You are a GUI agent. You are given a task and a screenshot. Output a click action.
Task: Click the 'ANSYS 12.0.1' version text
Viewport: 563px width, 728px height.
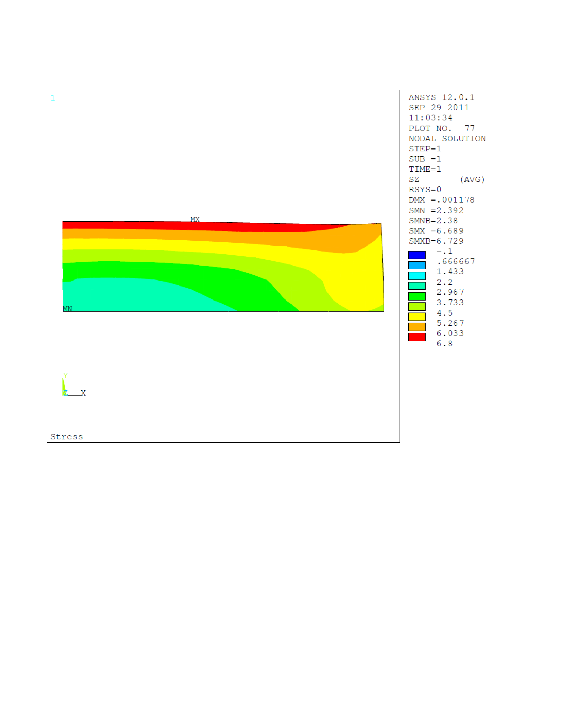click(x=441, y=97)
